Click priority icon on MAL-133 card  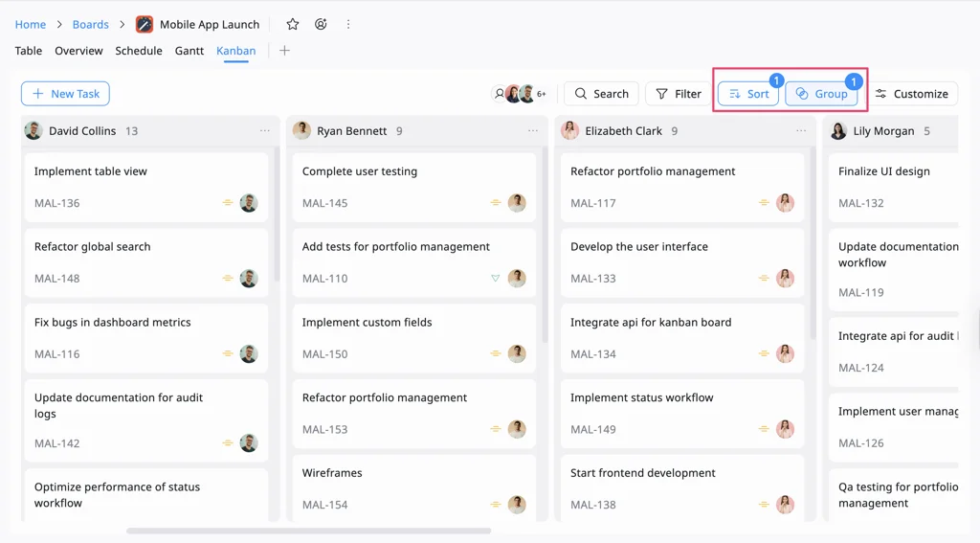764,279
